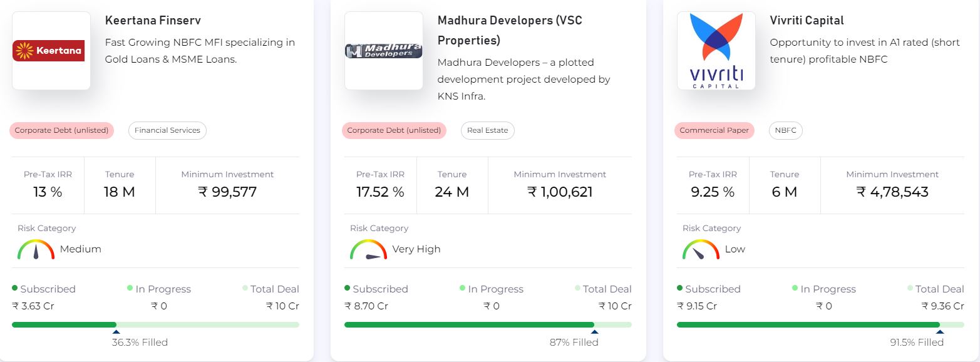This screenshot has height=362, width=980.
Task: Click the ₹ 1,00,621 minimum investment
Action: (560, 192)
